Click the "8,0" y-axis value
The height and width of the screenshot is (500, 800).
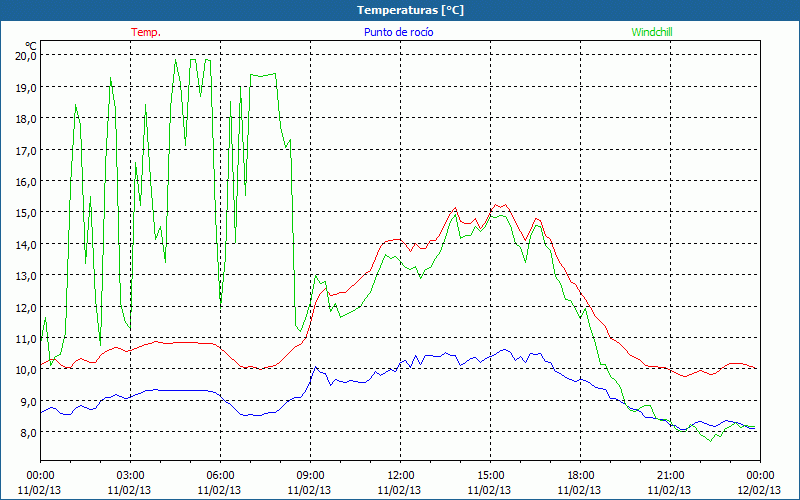[29, 433]
